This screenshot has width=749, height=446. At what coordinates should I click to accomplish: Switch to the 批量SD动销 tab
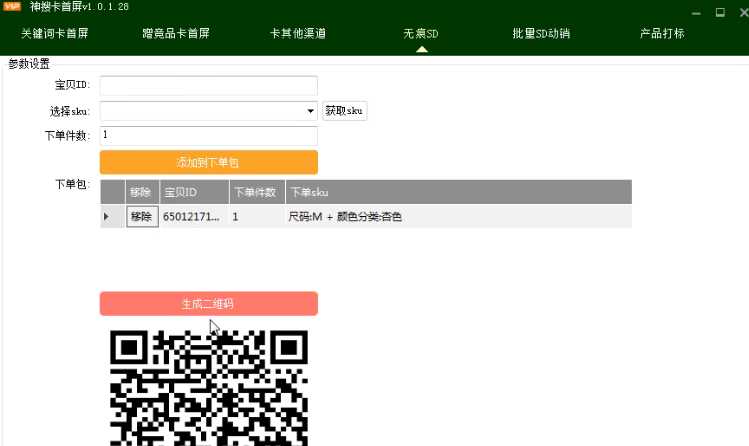coord(541,33)
